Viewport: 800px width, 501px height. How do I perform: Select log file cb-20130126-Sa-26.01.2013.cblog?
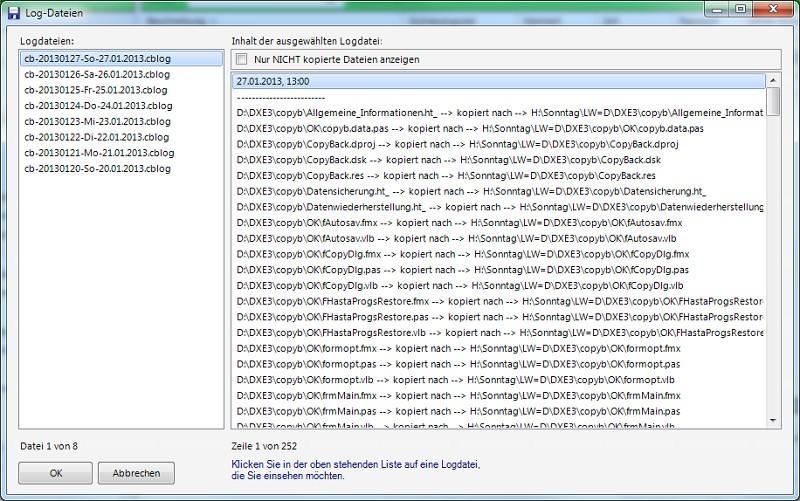click(x=96, y=74)
